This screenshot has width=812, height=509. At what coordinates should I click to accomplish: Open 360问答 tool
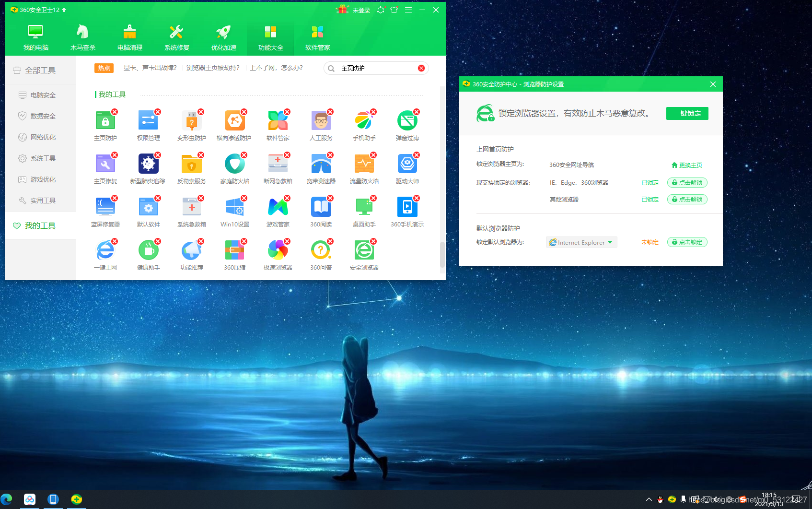tap(321, 255)
